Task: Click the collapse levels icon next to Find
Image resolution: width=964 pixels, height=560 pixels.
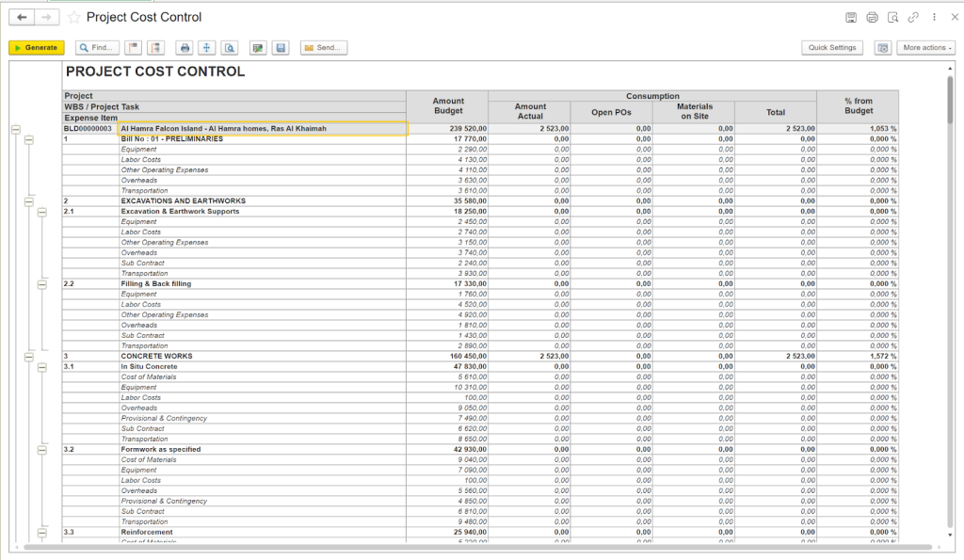Action: click(133, 47)
